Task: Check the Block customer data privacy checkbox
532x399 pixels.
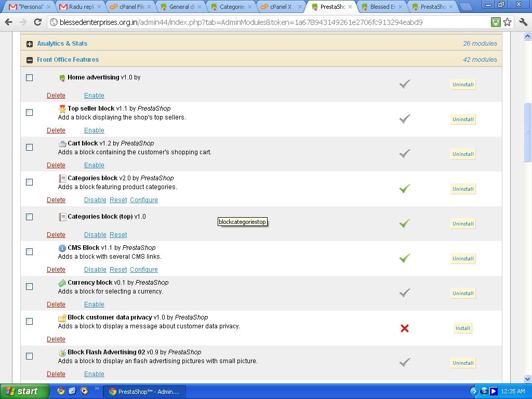Action: pos(30,321)
